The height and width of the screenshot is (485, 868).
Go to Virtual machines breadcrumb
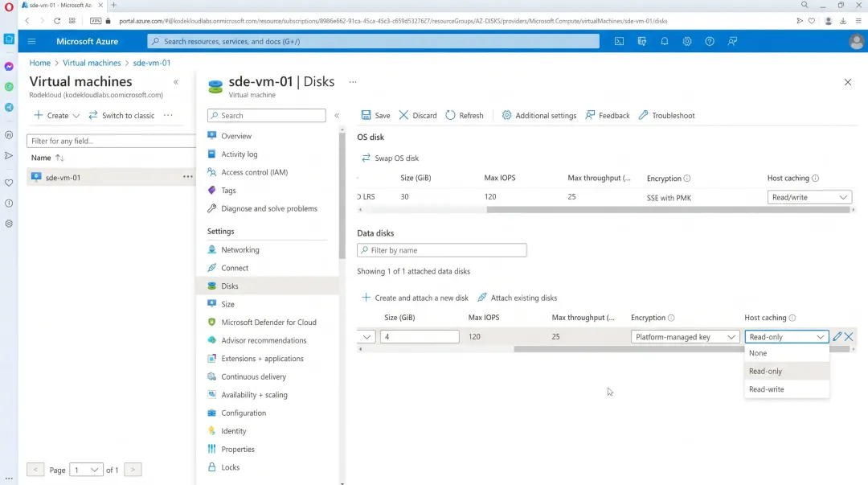[92, 63]
